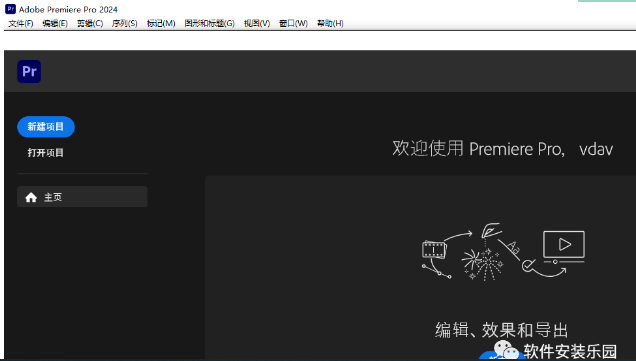Click the 新建项目 button
Screen dimensions: 636x361
[46, 127]
